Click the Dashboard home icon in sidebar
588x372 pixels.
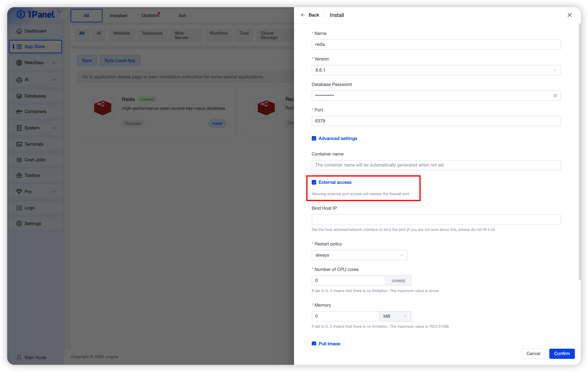(19, 31)
